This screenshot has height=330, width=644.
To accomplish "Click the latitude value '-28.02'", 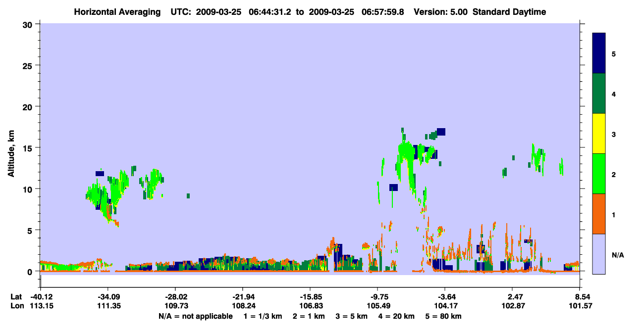I will click(175, 297).
